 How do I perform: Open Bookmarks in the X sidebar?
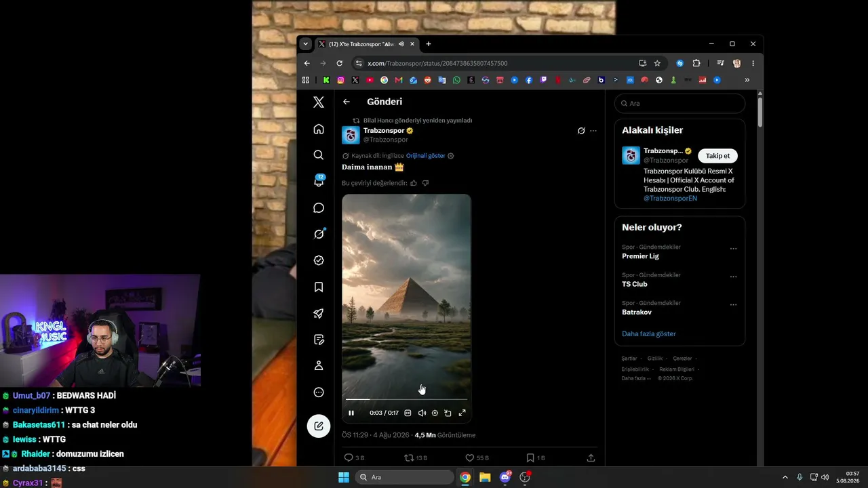tap(319, 287)
